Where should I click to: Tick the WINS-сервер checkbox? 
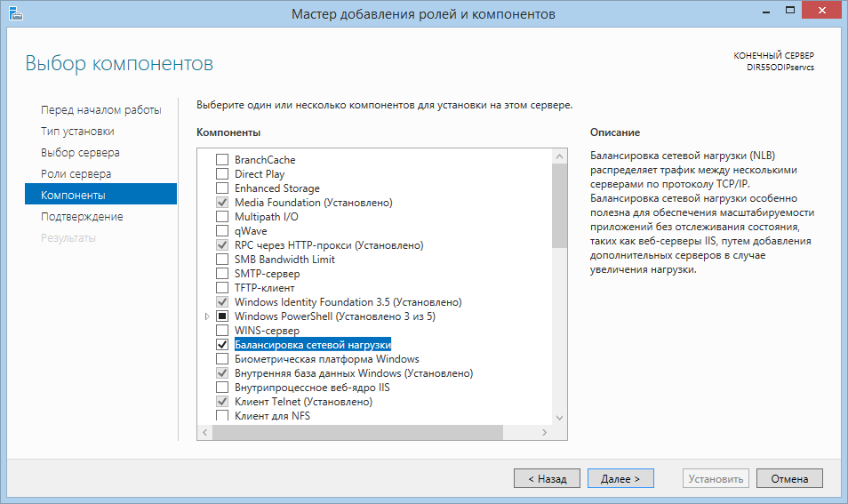pyautogui.click(x=222, y=331)
